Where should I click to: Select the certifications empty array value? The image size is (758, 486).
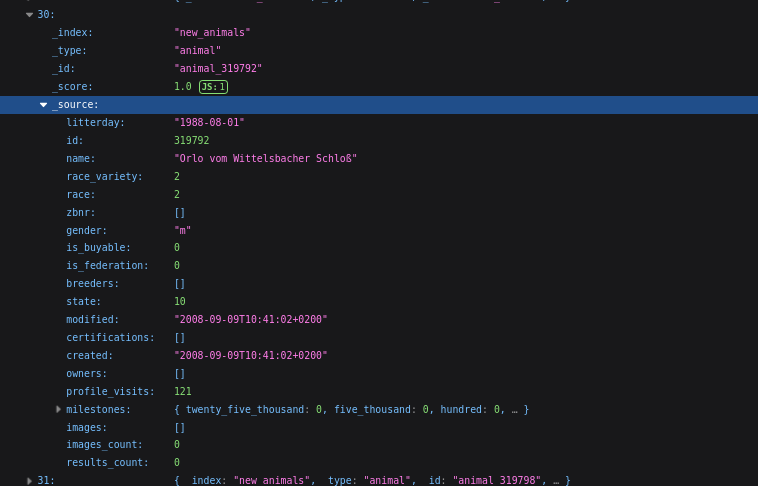179,337
